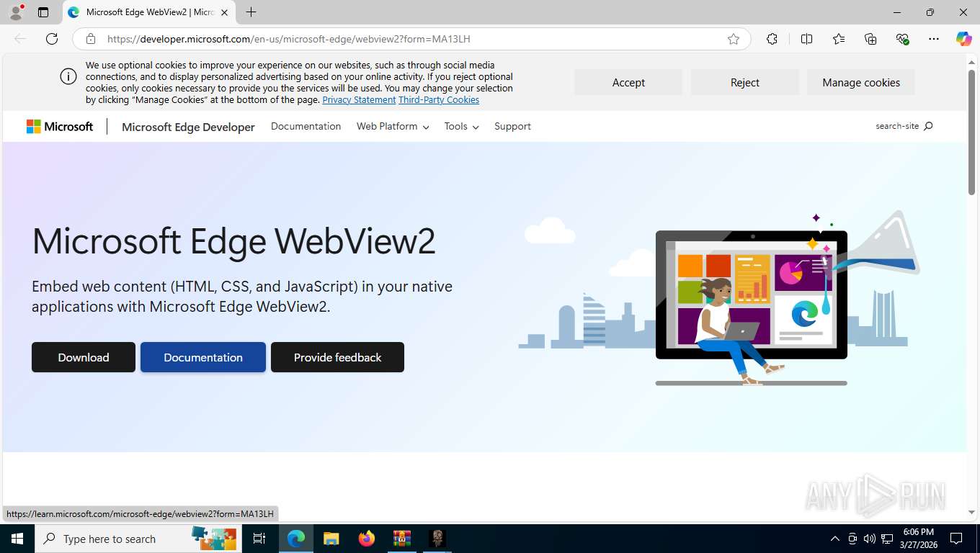View site information lock icon
Screen dimensions: 980x553
[x=91, y=39]
